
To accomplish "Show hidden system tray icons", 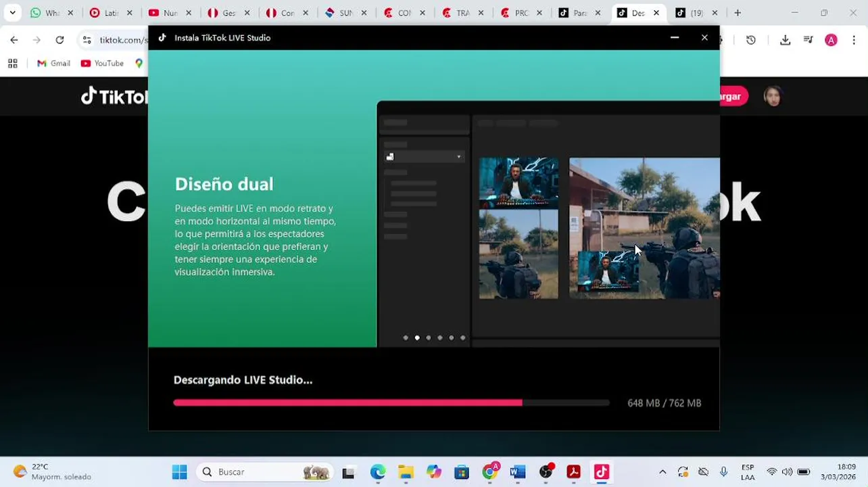I will [662, 472].
